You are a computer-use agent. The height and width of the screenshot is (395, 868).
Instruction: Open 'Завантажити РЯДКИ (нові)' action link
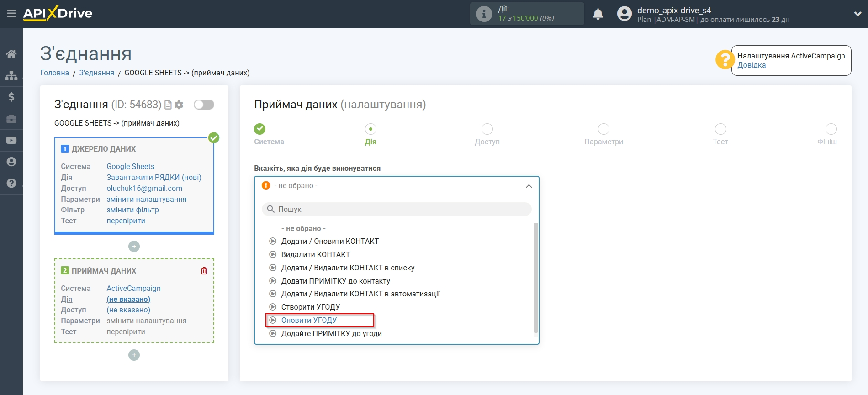point(154,177)
